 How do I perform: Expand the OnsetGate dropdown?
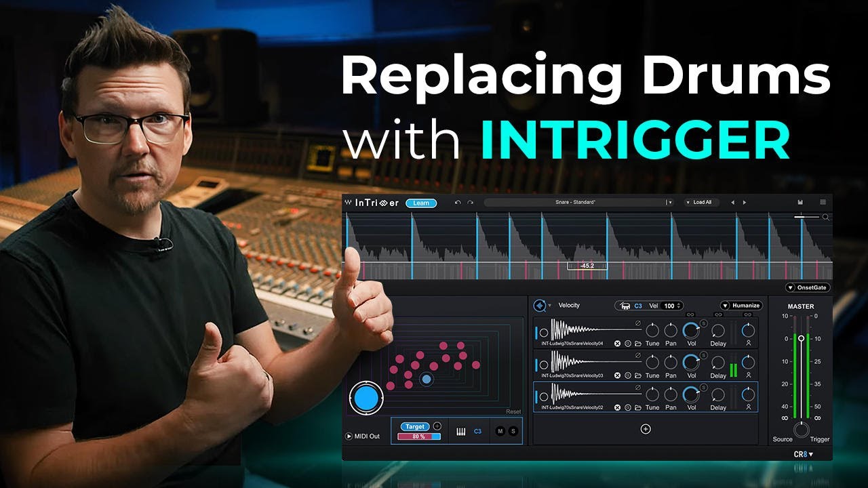click(808, 288)
